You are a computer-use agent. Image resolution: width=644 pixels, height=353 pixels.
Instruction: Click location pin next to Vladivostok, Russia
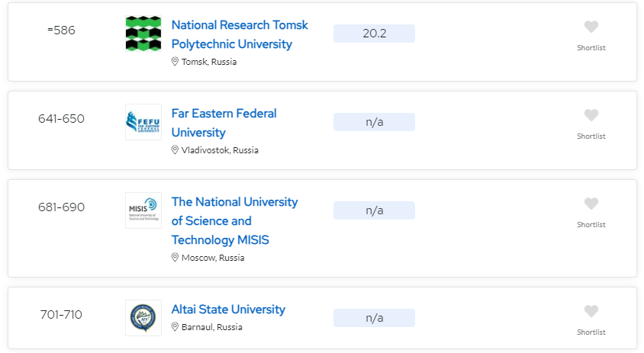(175, 150)
